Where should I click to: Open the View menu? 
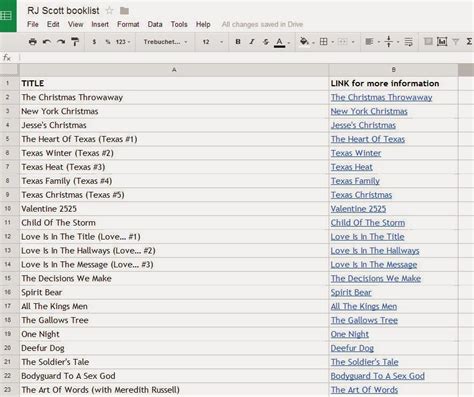(76, 24)
